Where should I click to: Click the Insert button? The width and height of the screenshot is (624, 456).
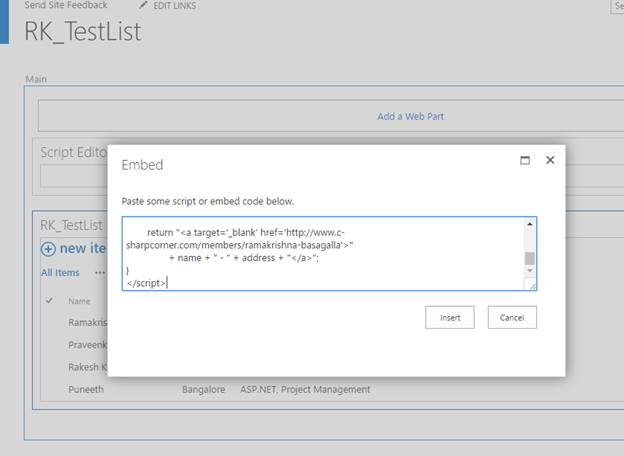pyautogui.click(x=450, y=318)
